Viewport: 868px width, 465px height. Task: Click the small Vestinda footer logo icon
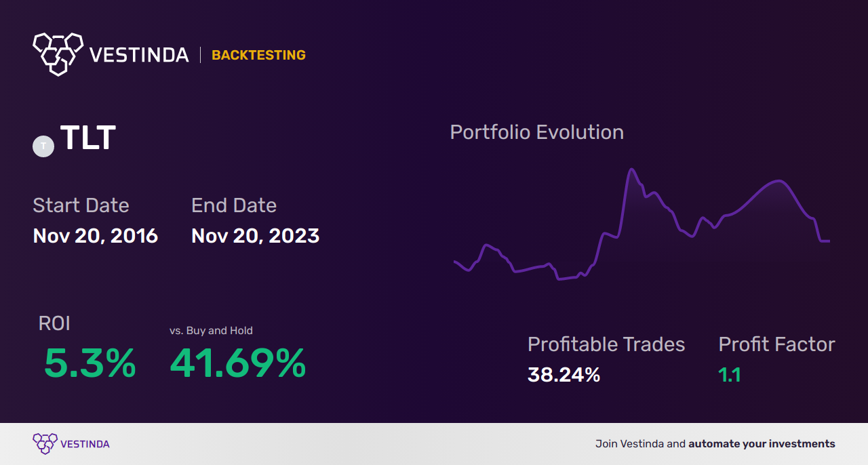pos(45,444)
